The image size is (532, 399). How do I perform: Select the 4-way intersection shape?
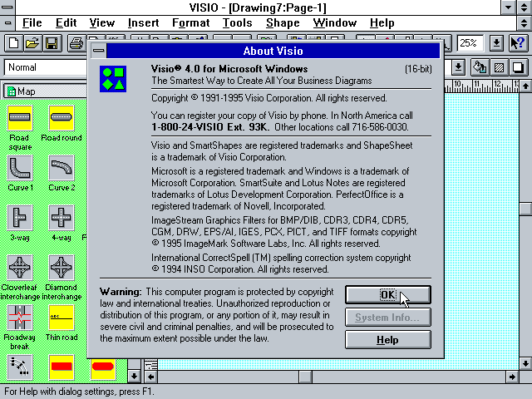click(x=62, y=218)
